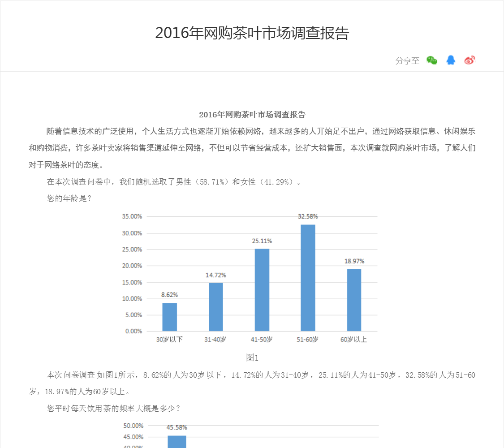Click the axis label 41-50岁
Image resolution: width=504 pixels, height=448 pixels.
coord(262,340)
